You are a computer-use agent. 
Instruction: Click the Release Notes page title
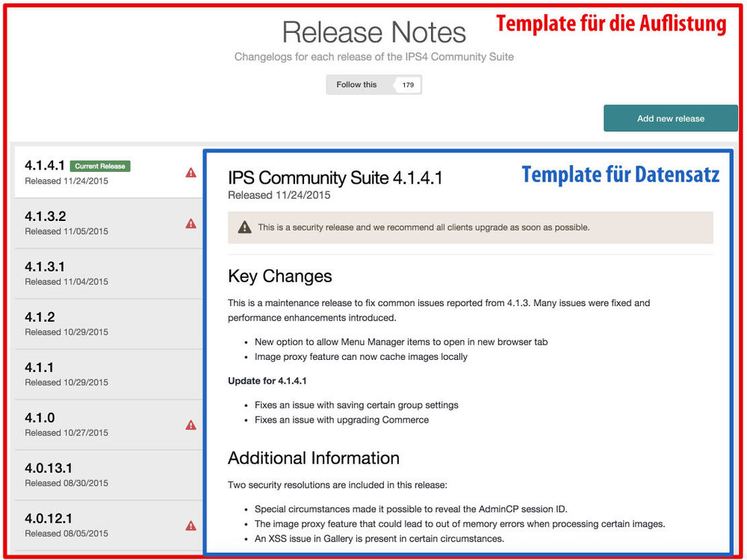point(373,32)
